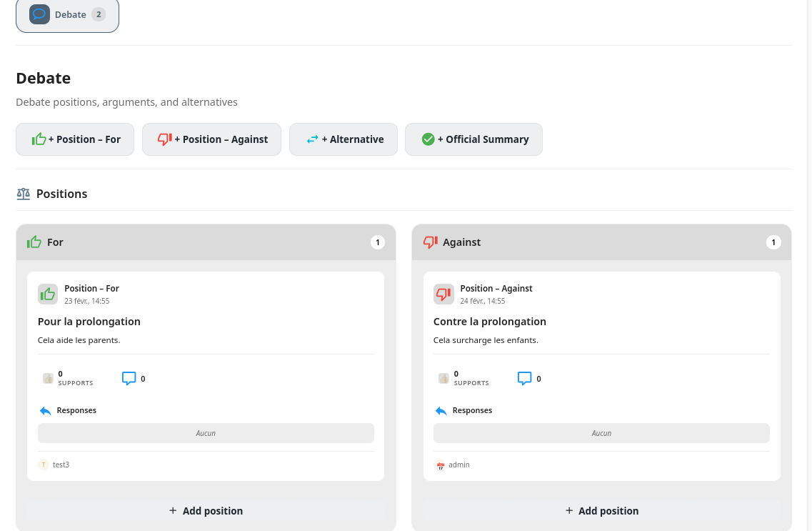Image resolution: width=812 pixels, height=531 pixels.
Task: Click Add position under the Against column
Action: tap(601, 510)
